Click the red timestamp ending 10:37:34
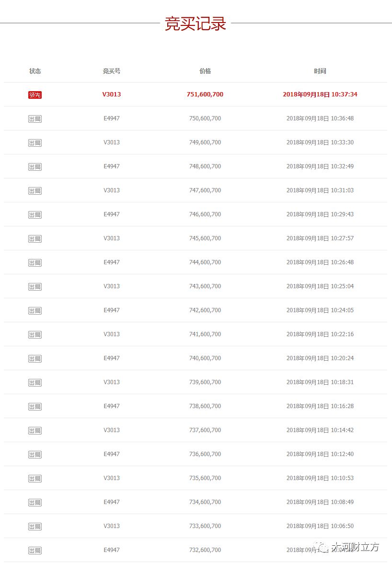Screen dimensions: 392x564 (320, 94)
